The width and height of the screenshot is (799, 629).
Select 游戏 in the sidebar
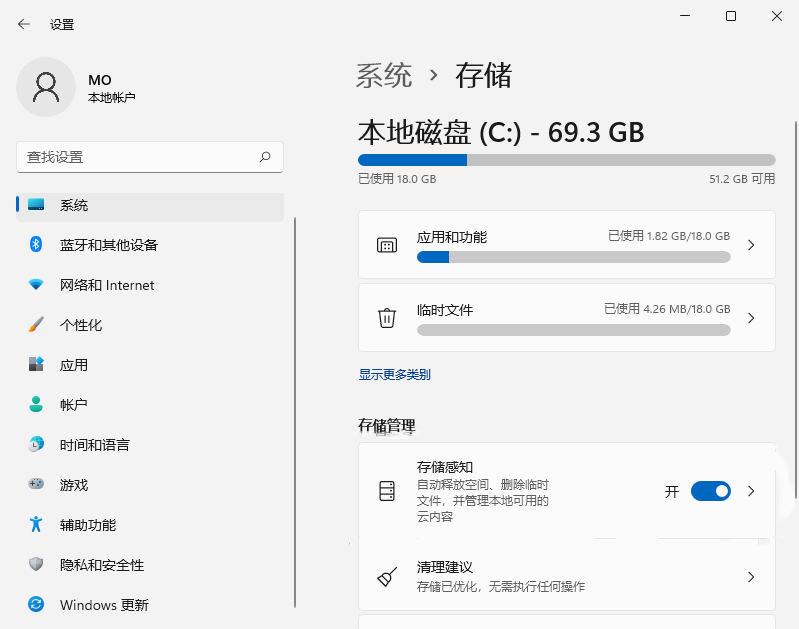[74, 485]
